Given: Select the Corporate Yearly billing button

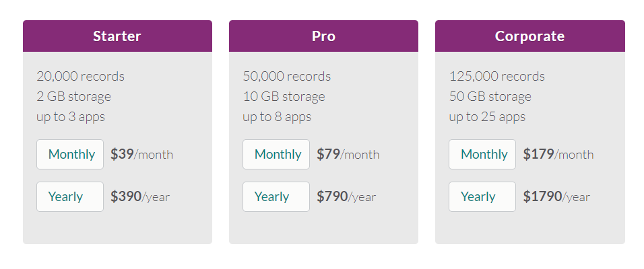Looking at the screenshot, I should click(482, 197).
